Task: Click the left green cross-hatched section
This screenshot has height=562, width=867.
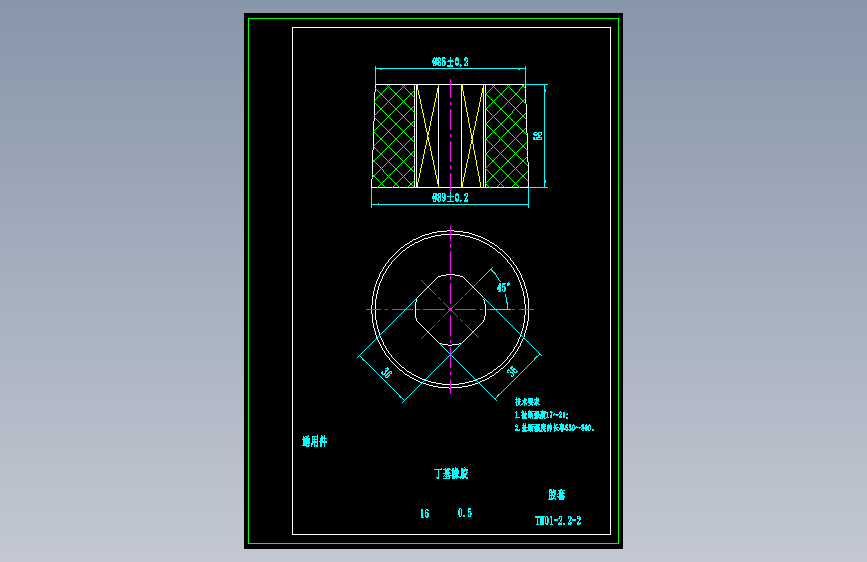Action: coord(394,136)
